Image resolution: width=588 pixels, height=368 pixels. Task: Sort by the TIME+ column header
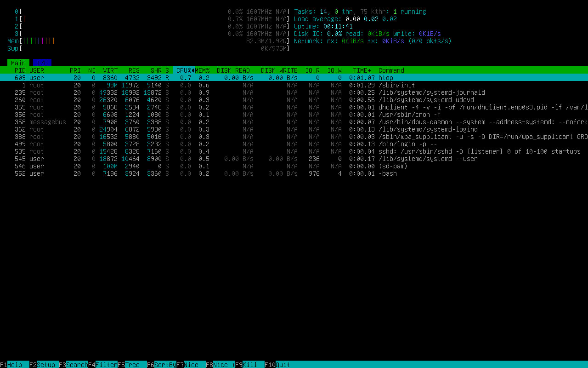(362, 70)
